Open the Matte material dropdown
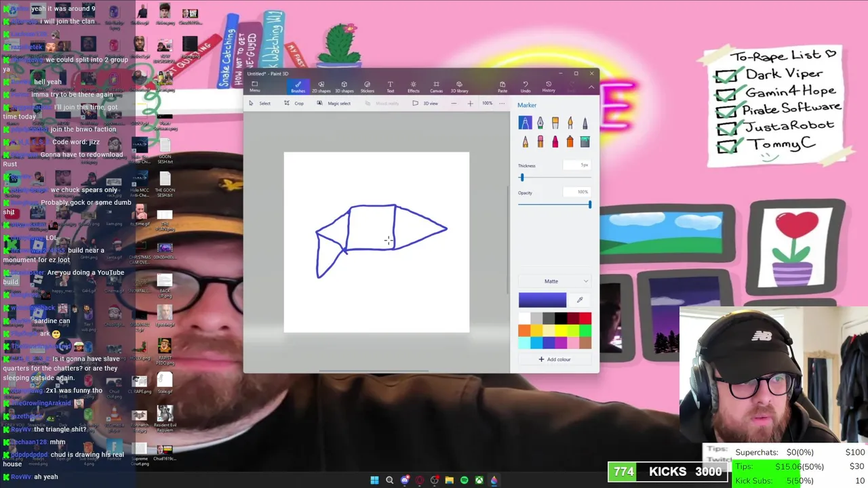The height and width of the screenshot is (488, 868). [x=554, y=281]
